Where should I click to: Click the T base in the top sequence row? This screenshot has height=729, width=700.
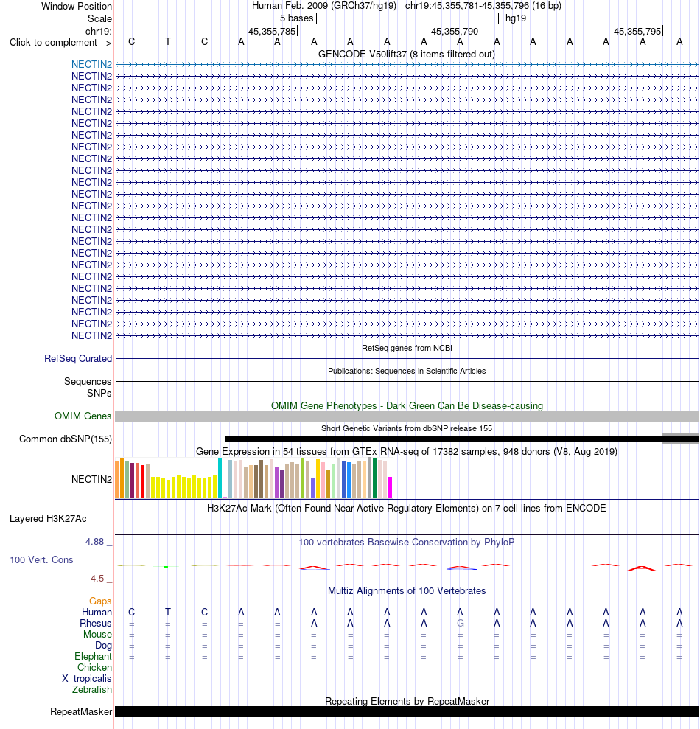pyautogui.click(x=168, y=42)
